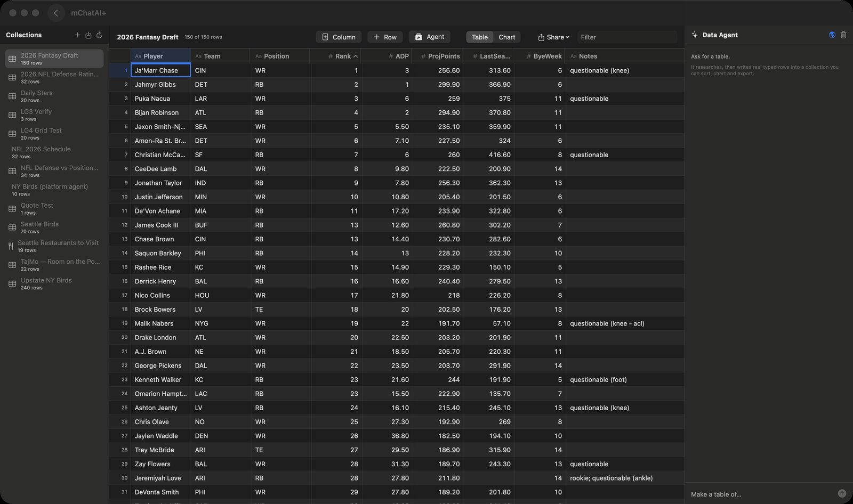This screenshot has height=504, width=853.
Task: Click the ByeWeek column header
Action: (540, 56)
